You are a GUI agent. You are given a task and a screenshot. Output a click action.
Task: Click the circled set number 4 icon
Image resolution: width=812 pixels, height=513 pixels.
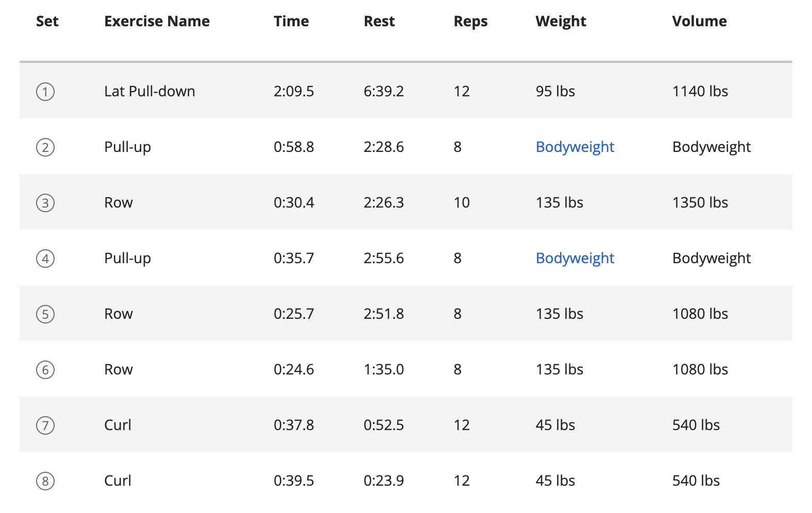pyautogui.click(x=45, y=259)
